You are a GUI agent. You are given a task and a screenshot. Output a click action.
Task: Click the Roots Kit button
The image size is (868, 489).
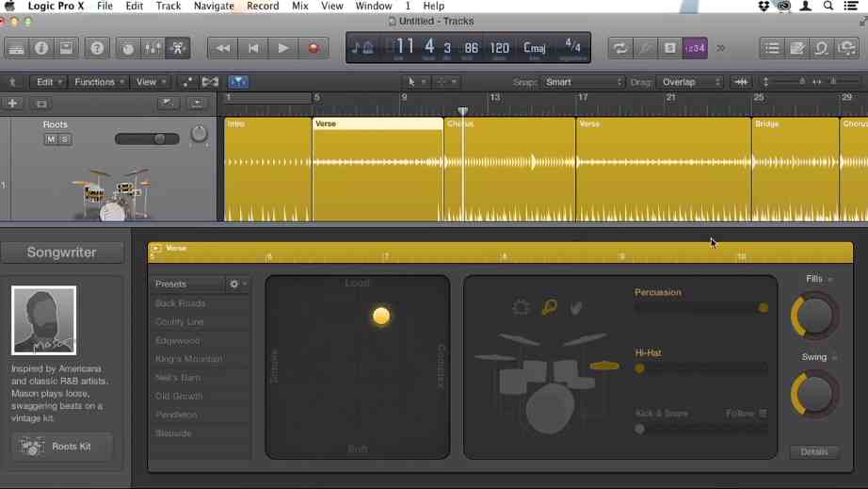62,447
